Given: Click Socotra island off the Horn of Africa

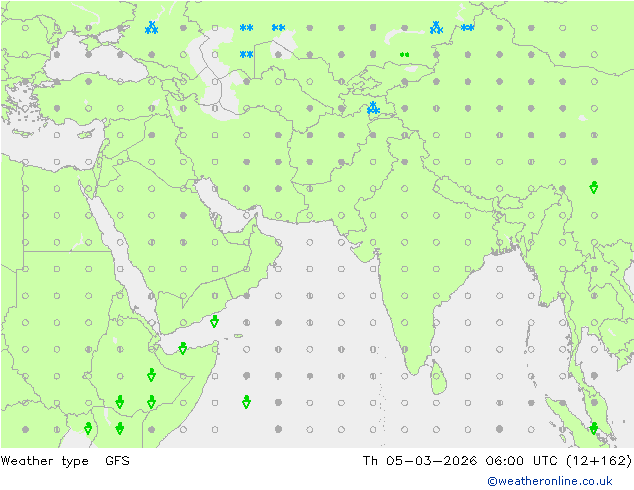Looking at the screenshot, I should (238, 336).
